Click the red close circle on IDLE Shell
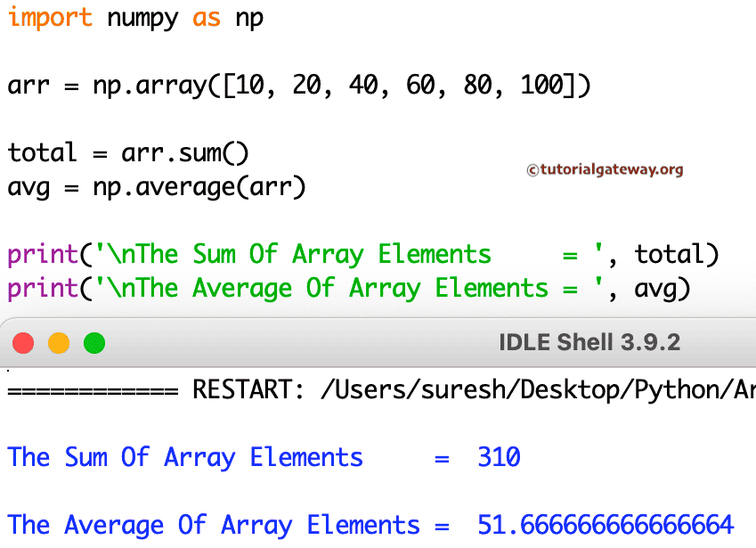Viewport: 756px width, 548px height. click(x=23, y=343)
